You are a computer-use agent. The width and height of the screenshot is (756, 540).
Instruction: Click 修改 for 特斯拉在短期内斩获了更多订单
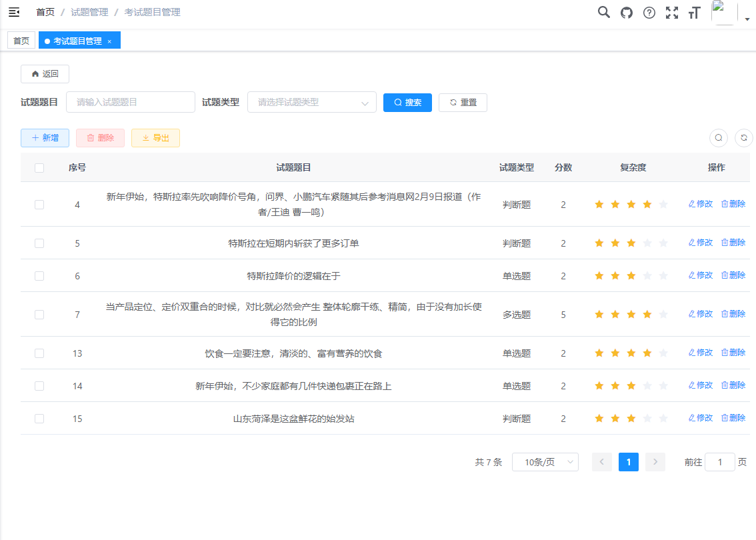[x=701, y=243]
